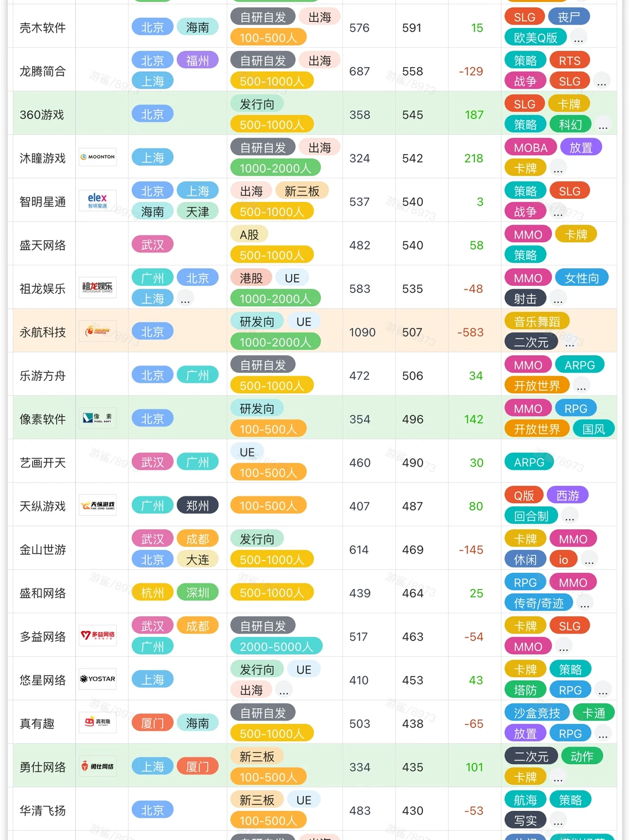Open the MOONTON logo in 沐瞳游戏 row

click(x=97, y=157)
